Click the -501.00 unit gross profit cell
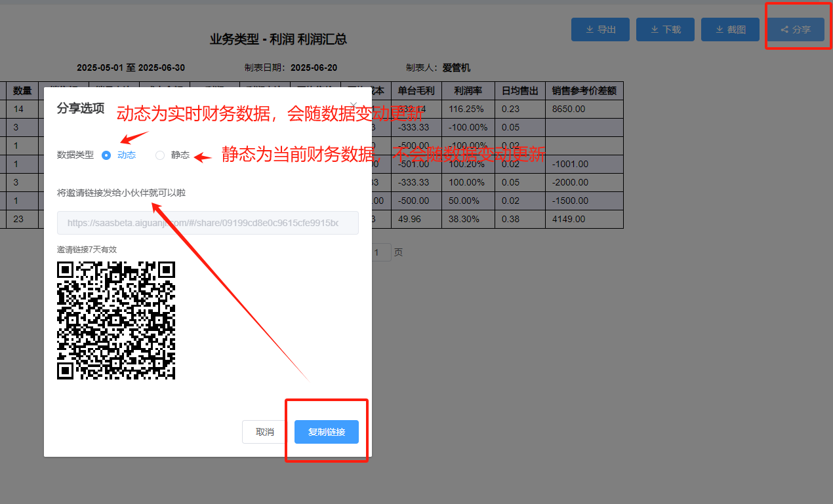The width and height of the screenshot is (833, 504). click(x=416, y=164)
